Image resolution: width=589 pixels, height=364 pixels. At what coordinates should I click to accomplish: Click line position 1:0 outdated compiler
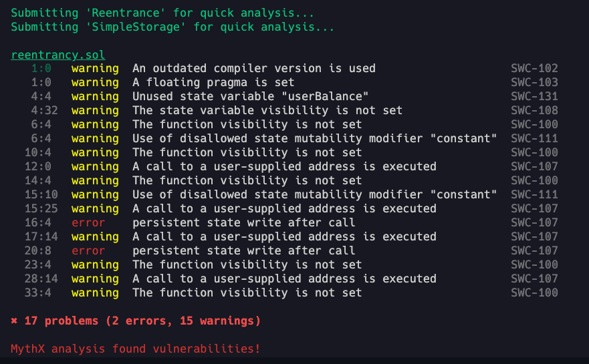tap(41, 68)
